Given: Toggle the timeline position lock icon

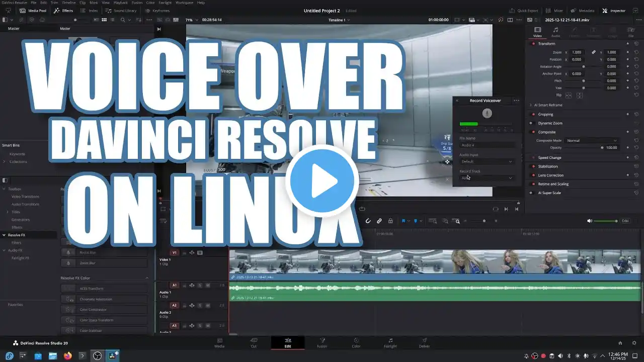Looking at the screenshot, I should coord(390,221).
